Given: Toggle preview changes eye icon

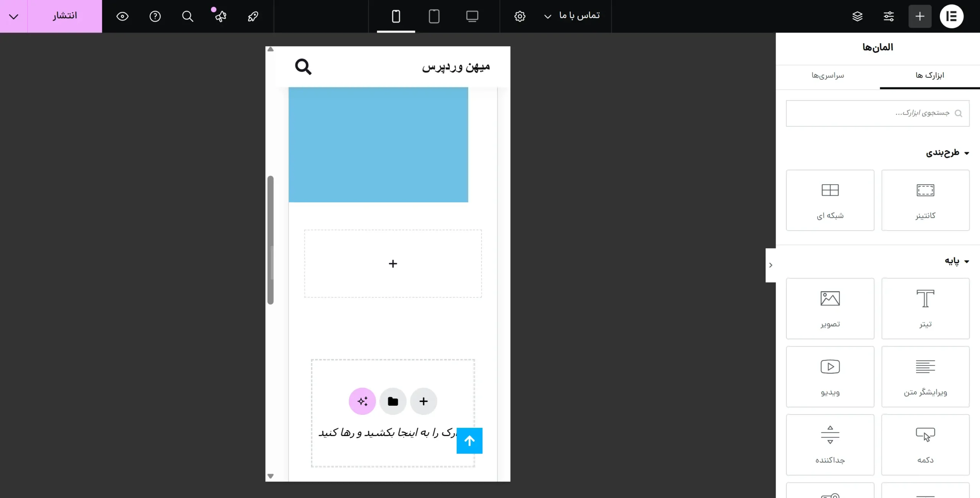Looking at the screenshot, I should click(122, 16).
